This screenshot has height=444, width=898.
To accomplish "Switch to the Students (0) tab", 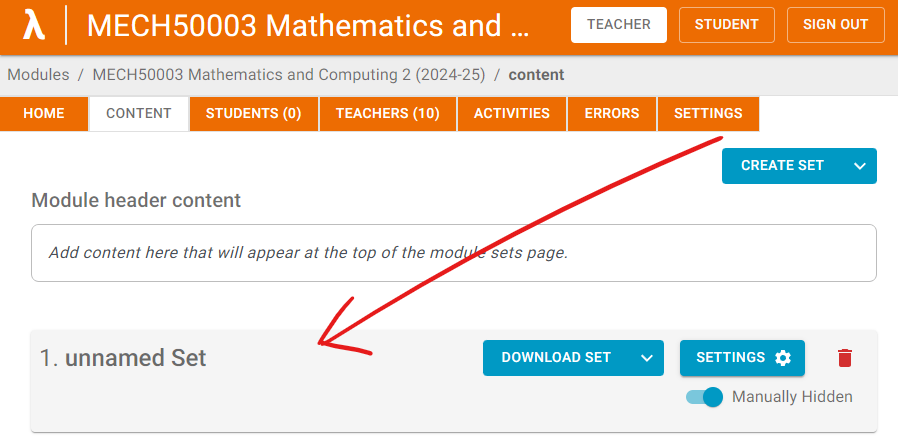I will pos(253,113).
